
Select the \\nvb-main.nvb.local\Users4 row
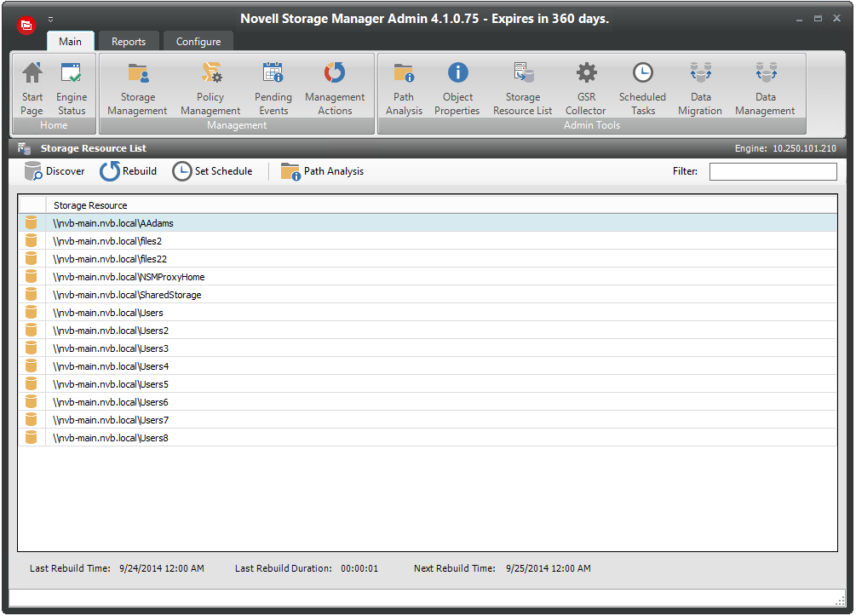point(428,366)
